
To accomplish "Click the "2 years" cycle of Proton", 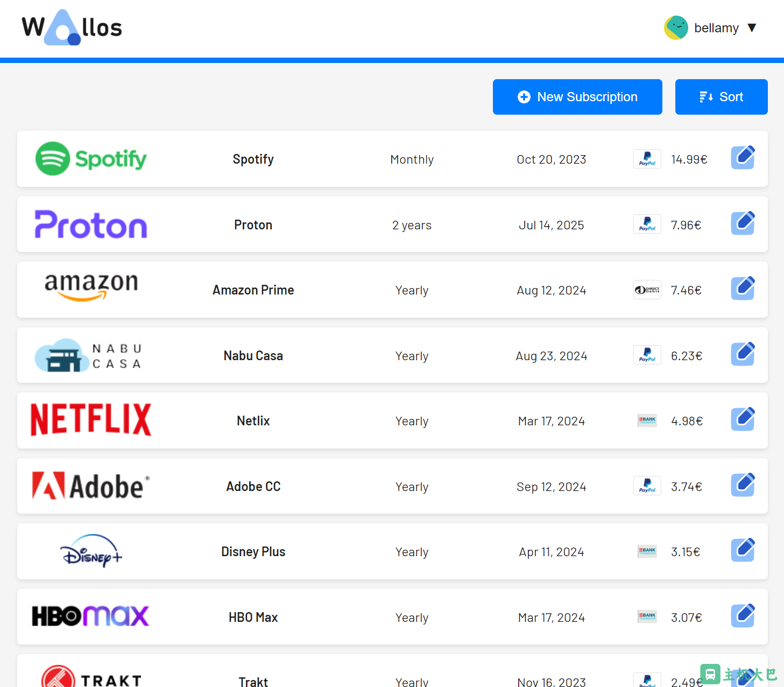I will [x=412, y=226].
